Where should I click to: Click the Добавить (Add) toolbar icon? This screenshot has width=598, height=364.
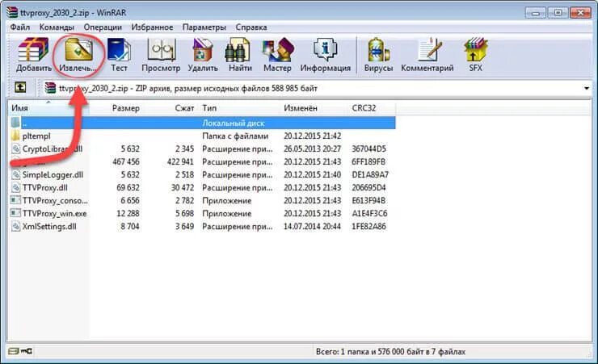pyautogui.click(x=34, y=49)
